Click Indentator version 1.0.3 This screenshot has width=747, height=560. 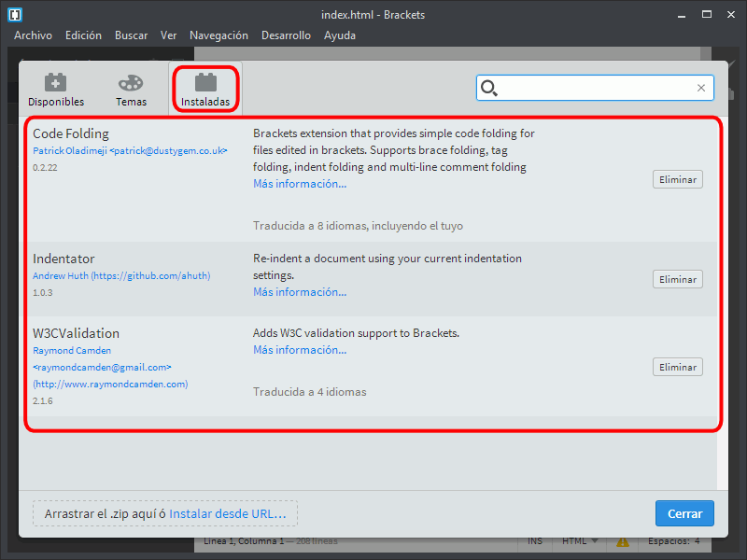[x=42, y=293]
